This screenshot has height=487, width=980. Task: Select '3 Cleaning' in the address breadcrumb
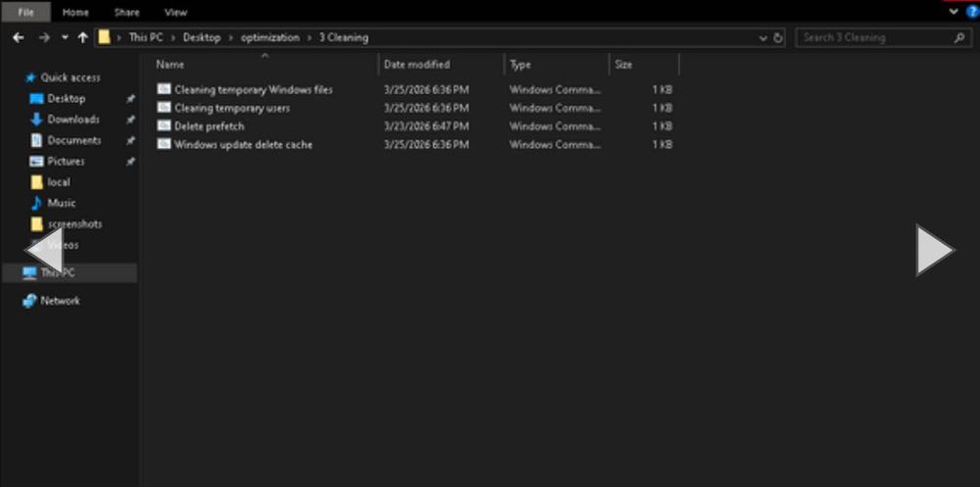pyautogui.click(x=344, y=37)
